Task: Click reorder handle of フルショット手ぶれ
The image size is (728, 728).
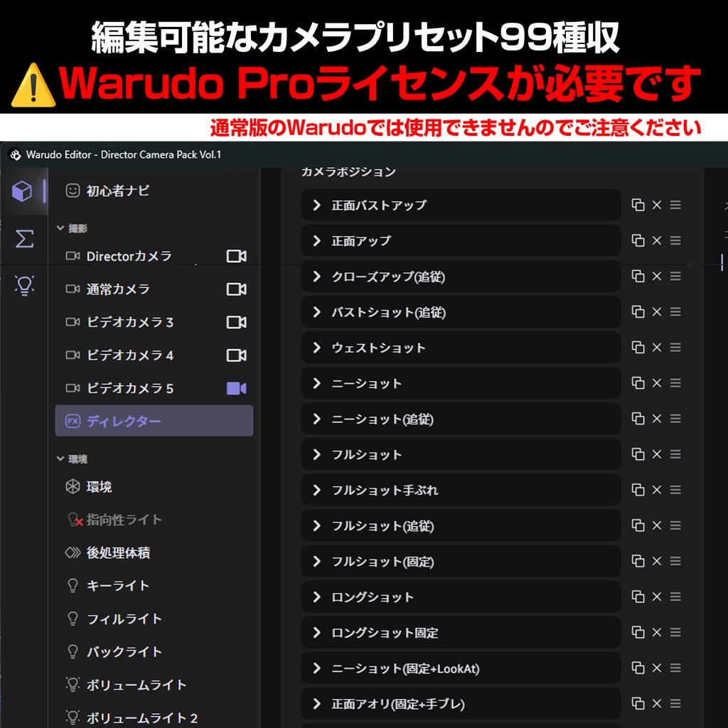Action: [675, 490]
